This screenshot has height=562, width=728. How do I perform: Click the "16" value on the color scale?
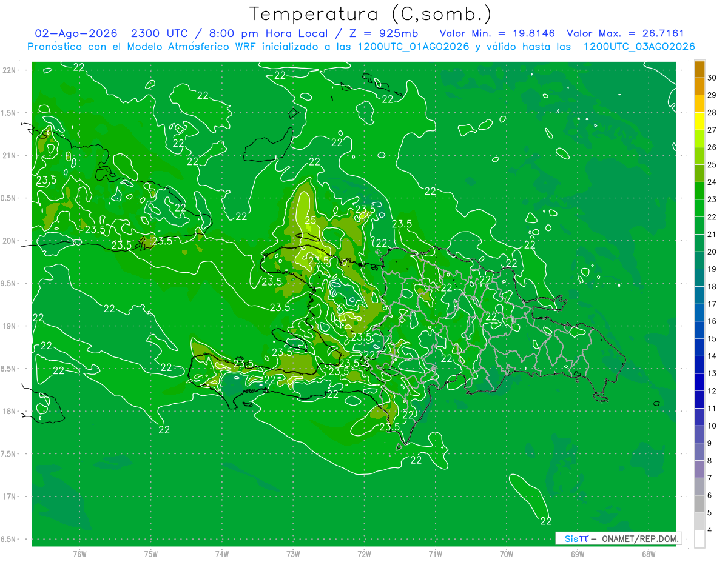point(712,321)
